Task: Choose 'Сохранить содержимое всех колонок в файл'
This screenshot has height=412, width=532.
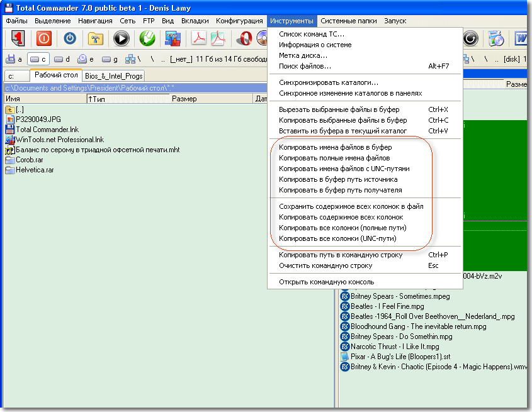Action: tap(365, 206)
